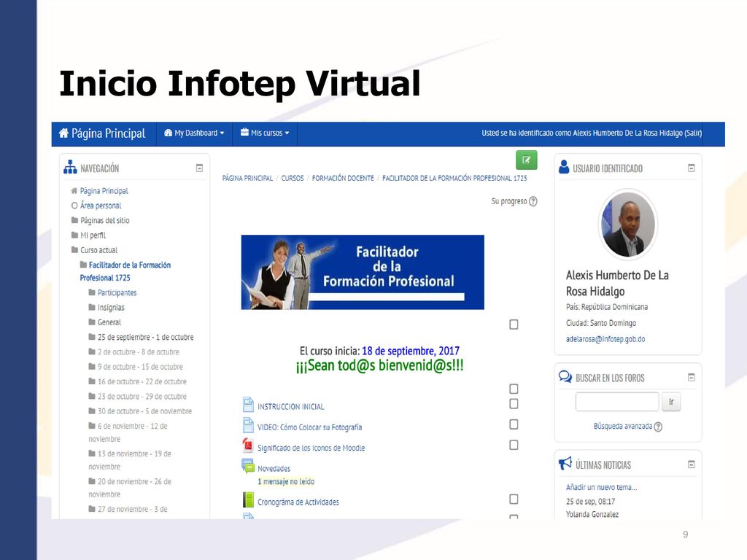Click the dashboard gauge icon in navbar

[169, 133]
